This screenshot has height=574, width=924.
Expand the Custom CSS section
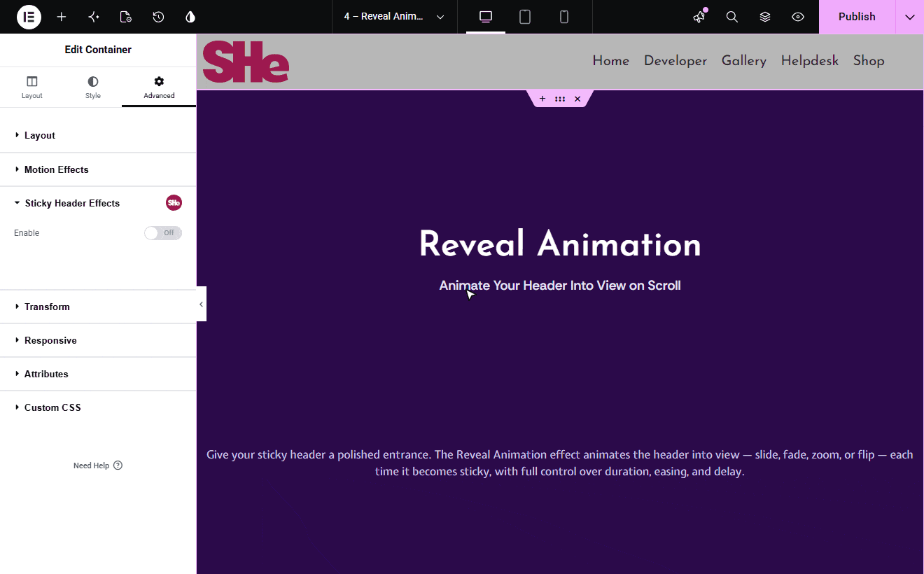[98, 407]
